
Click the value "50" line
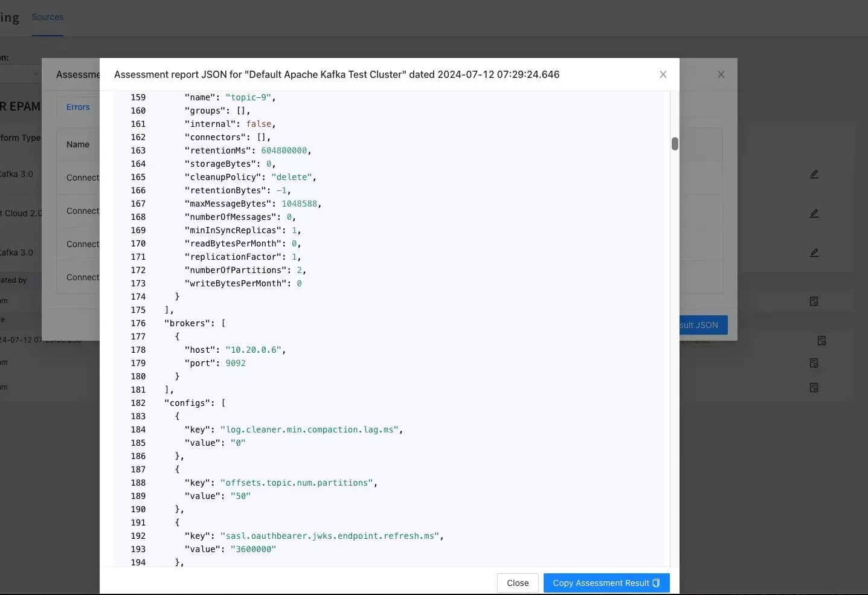click(217, 496)
